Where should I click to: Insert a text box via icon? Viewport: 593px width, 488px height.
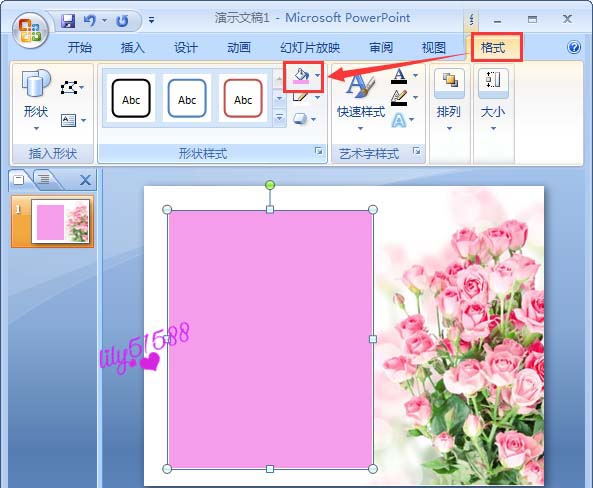(68, 121)
